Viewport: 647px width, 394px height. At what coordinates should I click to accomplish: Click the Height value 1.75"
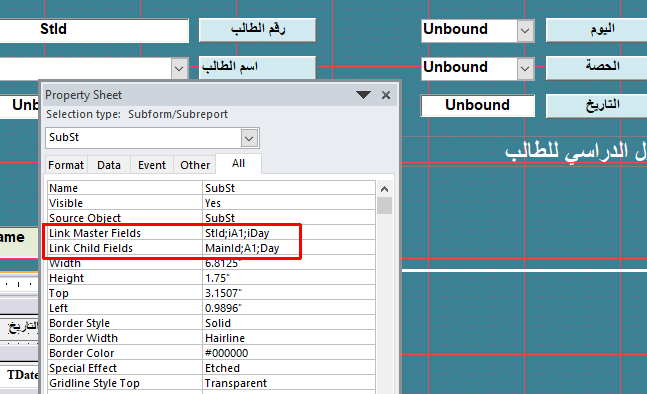pyautogui.click(x=289, y=278)
